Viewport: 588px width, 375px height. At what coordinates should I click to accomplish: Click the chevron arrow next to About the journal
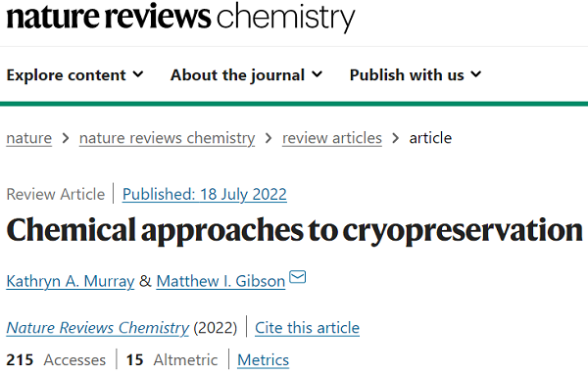[x=317, y=74]
